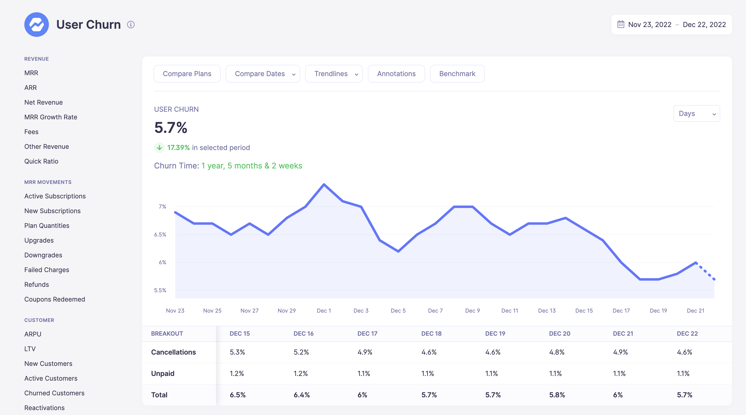746x415 pixels.
Task: Click the calendar icon in date range
Action: [x=620, y=24]
